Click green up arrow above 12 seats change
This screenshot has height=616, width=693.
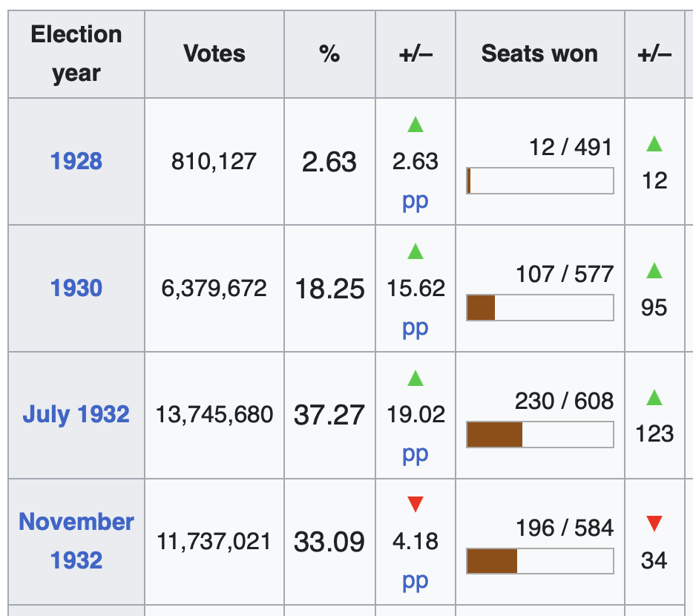654,144
